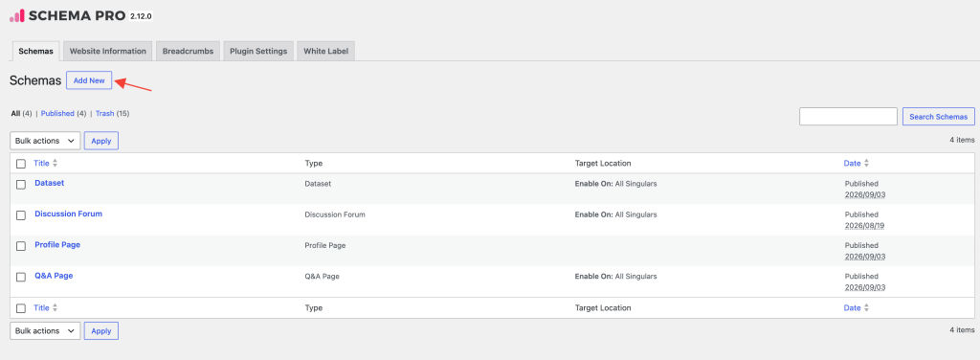Switch to the Schemas tab

35,52
